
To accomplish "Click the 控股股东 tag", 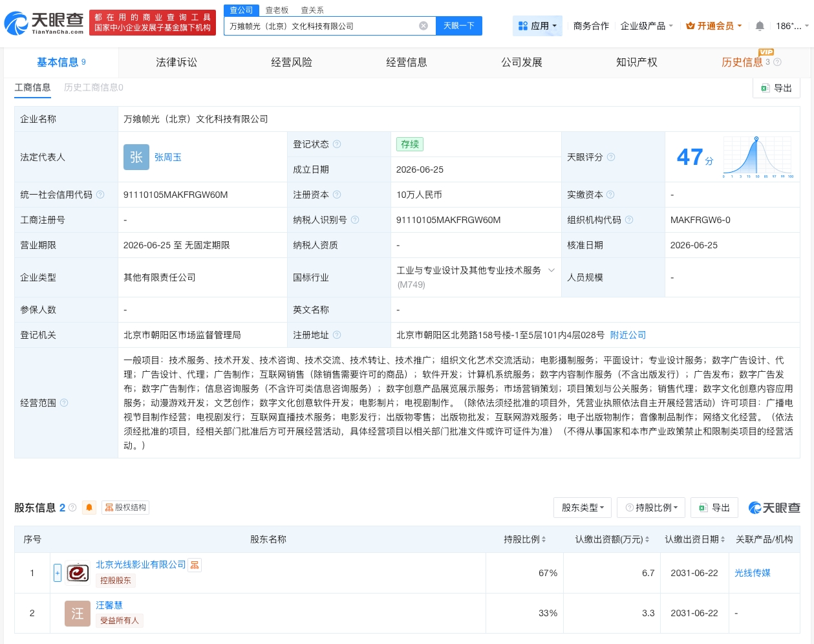I will [x=116, y=581].
